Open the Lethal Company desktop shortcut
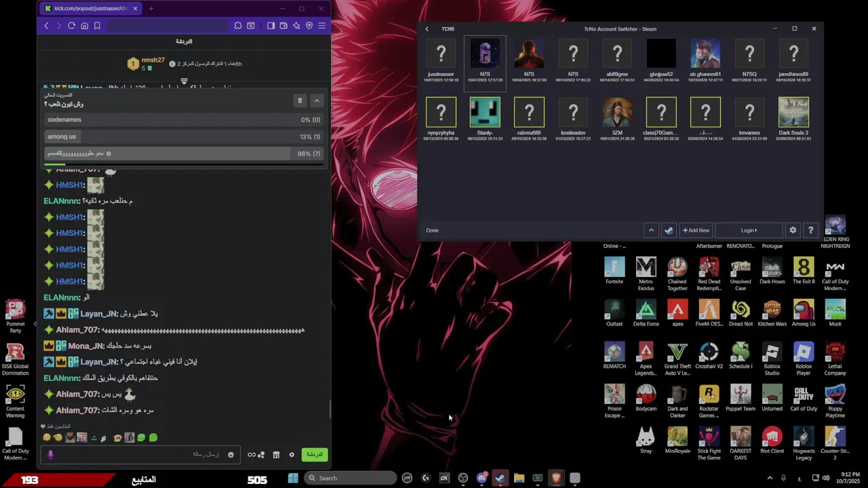This screenshot has width=868, height=488. coord(835,359)
